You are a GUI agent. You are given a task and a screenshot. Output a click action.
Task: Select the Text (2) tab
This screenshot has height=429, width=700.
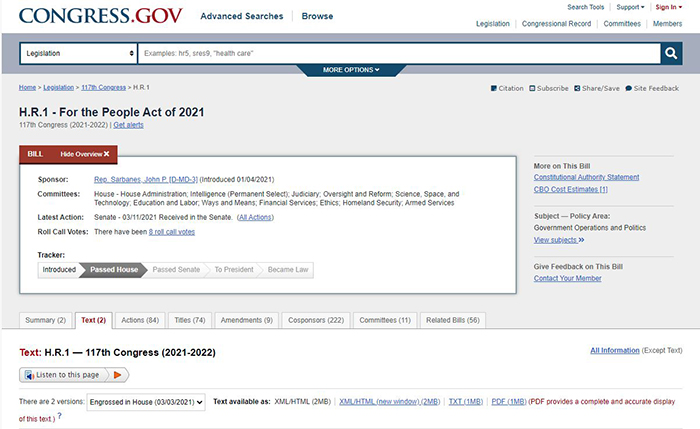94,320
